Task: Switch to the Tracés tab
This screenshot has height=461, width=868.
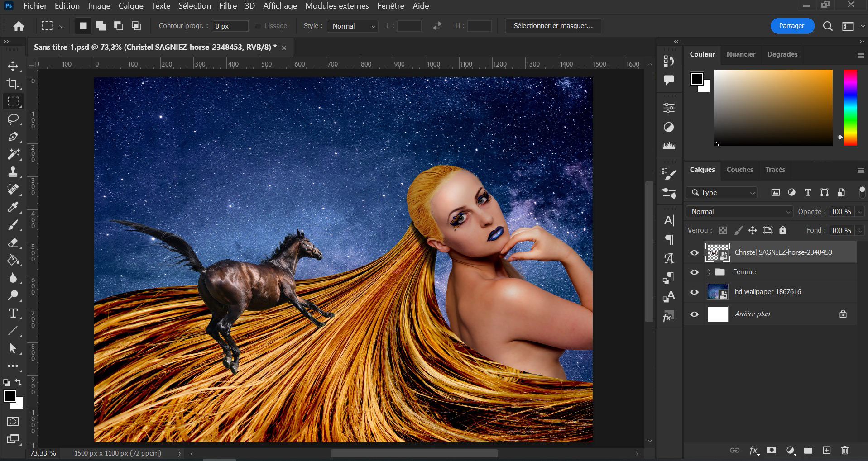Action: 775,170
